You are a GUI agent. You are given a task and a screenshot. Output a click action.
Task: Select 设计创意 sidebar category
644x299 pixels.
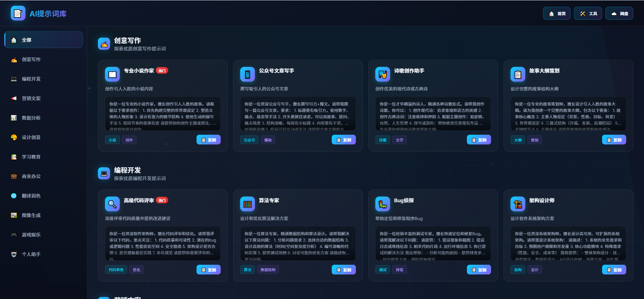[x=44, y=137]
